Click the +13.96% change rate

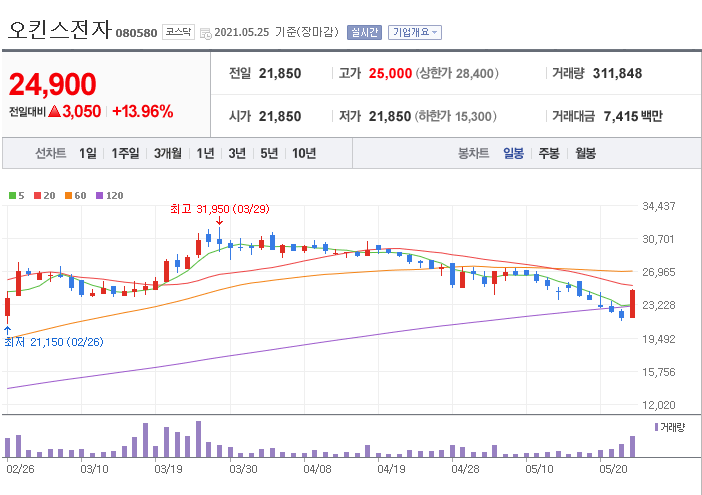click(x=143, y=111)
